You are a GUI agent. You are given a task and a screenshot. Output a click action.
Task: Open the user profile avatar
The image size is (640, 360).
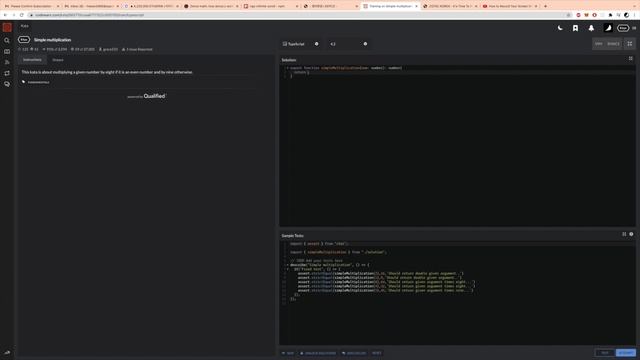(x=608, y=28)
